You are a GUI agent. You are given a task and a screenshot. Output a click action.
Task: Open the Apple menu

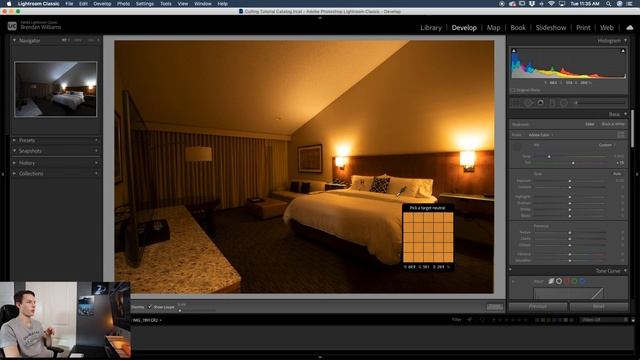[9, 4]
